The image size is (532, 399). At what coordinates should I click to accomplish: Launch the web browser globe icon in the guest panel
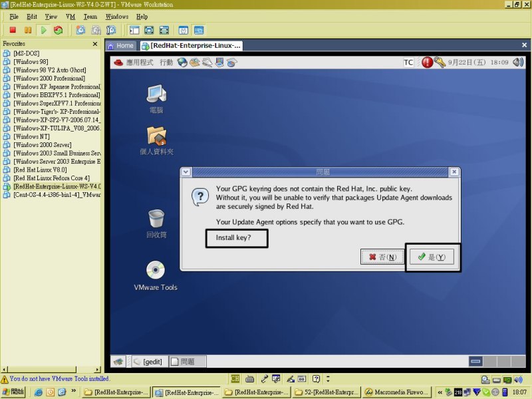click(182, 63)
